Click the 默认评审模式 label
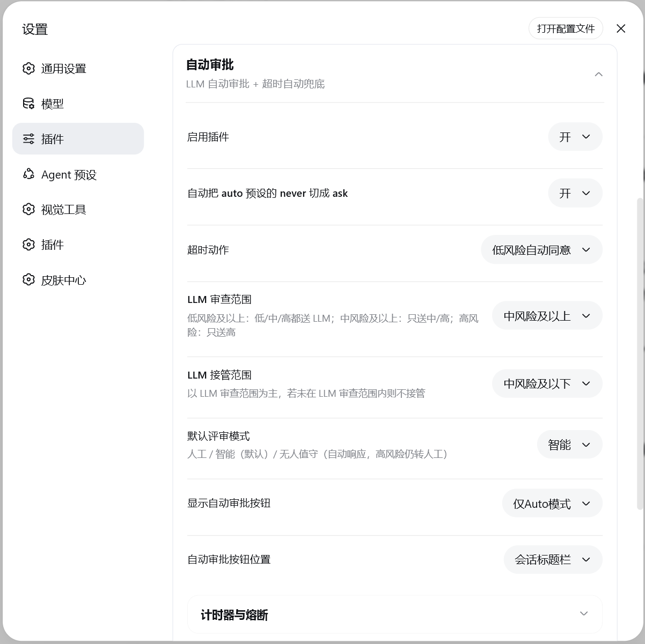Image resolution: width=645 pixels, height=644 pixels. coord(218,436)
